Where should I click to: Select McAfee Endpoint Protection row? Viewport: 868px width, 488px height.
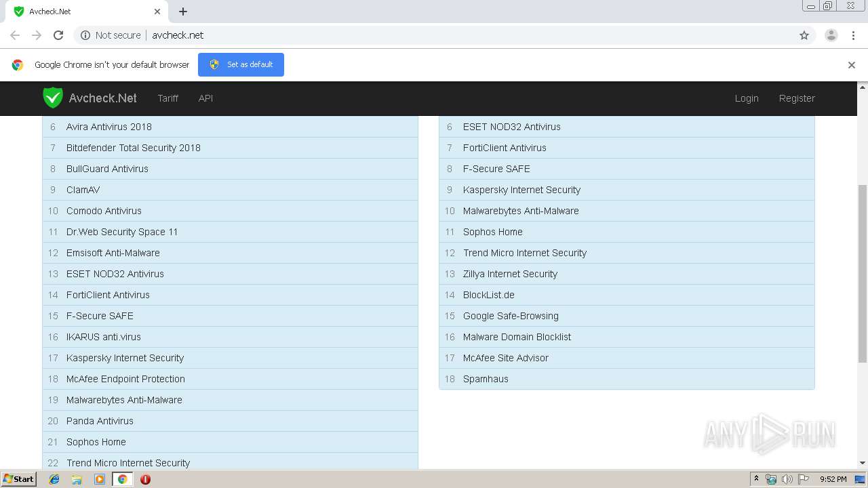230,379
